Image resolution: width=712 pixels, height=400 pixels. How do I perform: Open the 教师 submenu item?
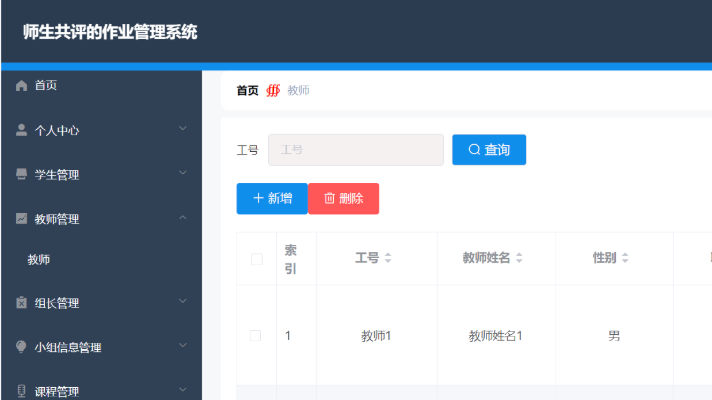(x=39, y=260)
